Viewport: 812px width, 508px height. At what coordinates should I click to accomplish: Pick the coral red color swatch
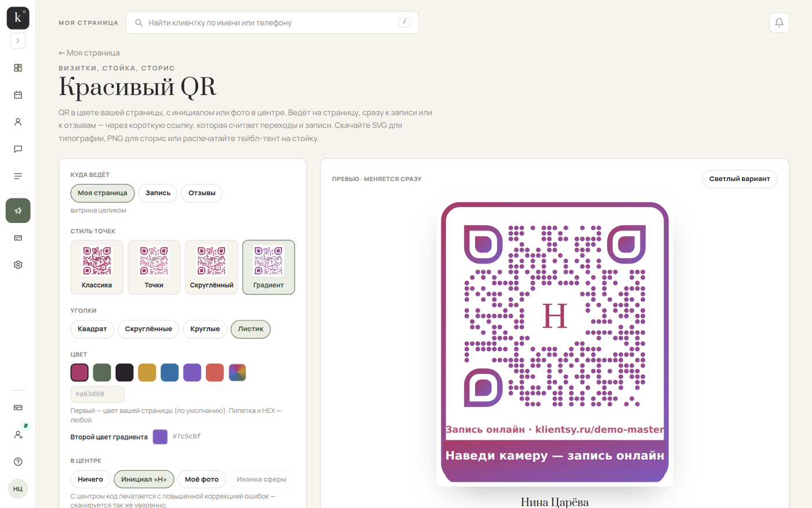tap(215, 372)
